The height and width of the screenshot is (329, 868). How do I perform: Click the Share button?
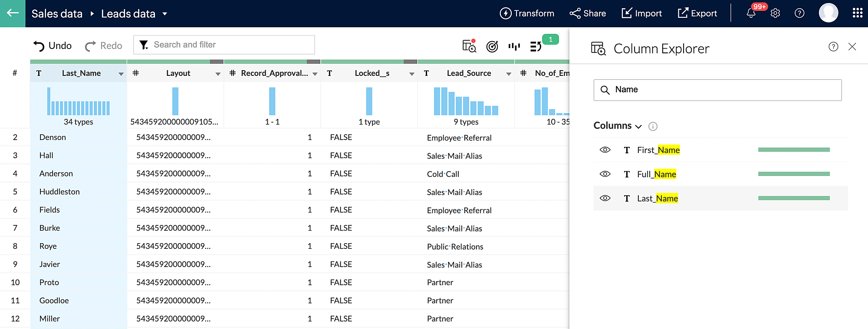point(588,13)
